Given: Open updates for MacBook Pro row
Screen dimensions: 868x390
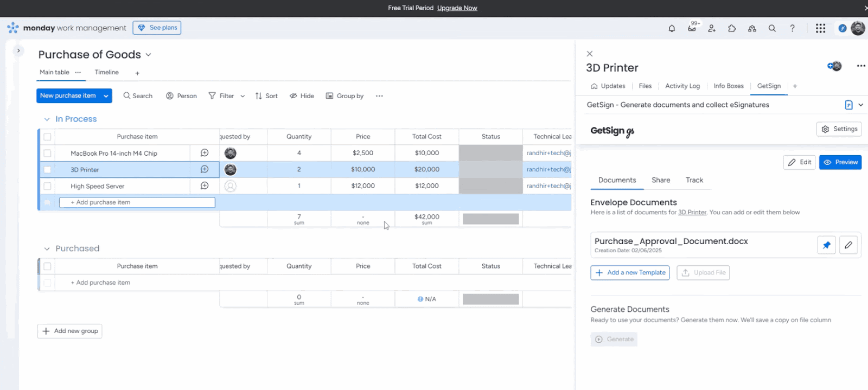Looking at the screenshot, I should [205, 153].
